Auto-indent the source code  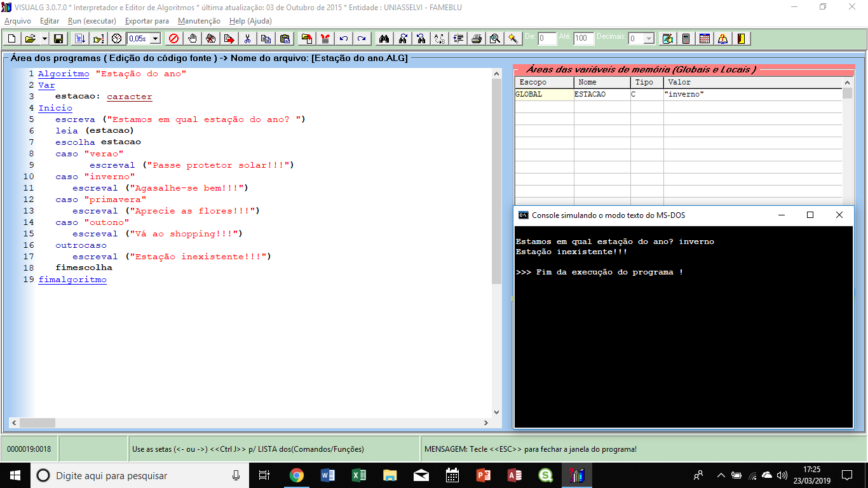coord(458,39)
